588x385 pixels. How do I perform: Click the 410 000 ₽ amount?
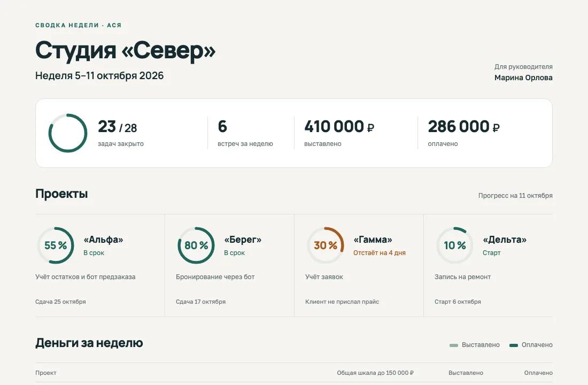tap(339, 126)
